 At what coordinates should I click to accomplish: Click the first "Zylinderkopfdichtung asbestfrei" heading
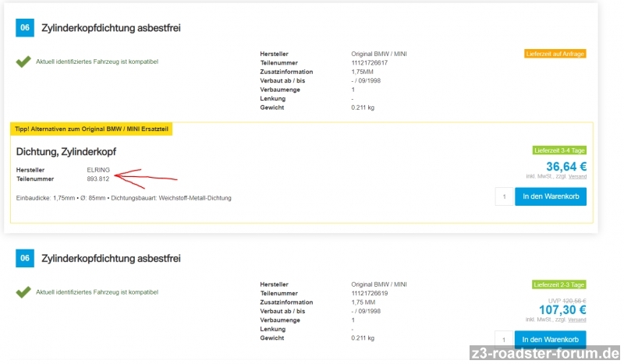click(112, 29)
